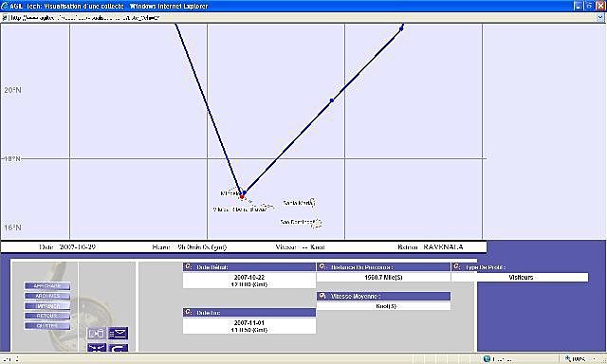This screenshot has width=607, height=364.
Task: Click the blue track point near 20°N
Action: pos(332,100)
